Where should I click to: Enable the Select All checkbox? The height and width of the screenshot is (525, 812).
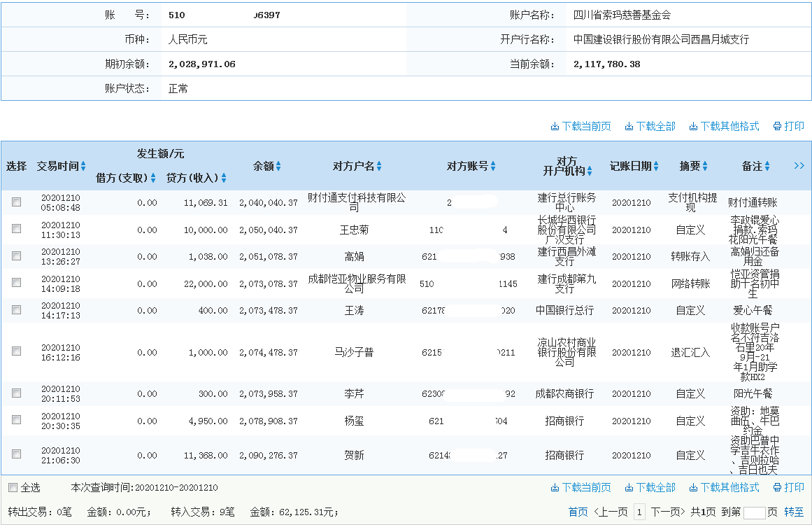[x=13, y=487]
